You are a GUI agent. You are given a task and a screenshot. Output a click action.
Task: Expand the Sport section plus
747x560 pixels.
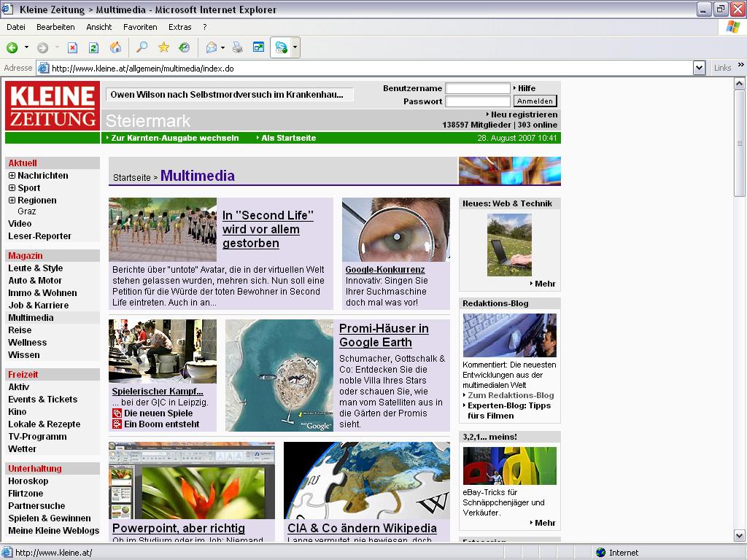tap(12, 187)
